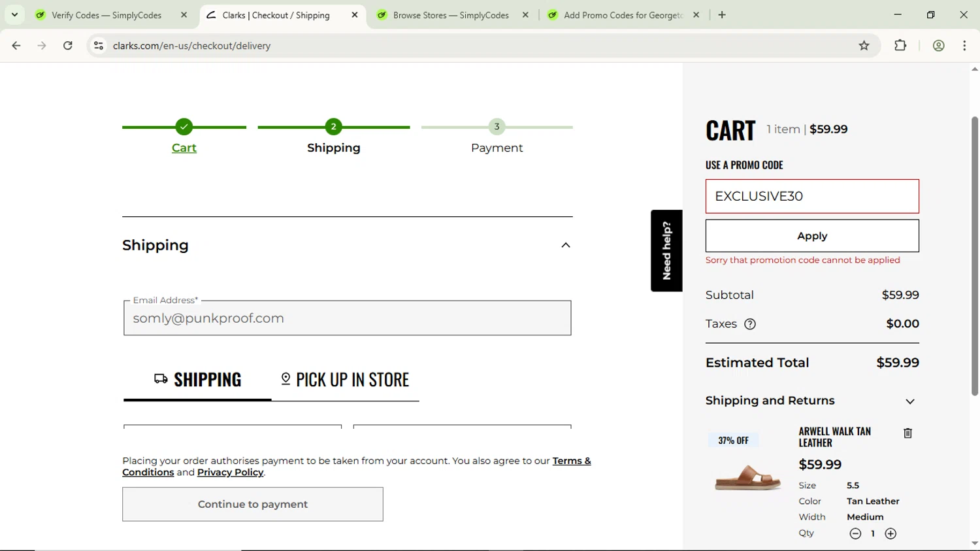Bookmark this page with the star icon

pos(864,46)
